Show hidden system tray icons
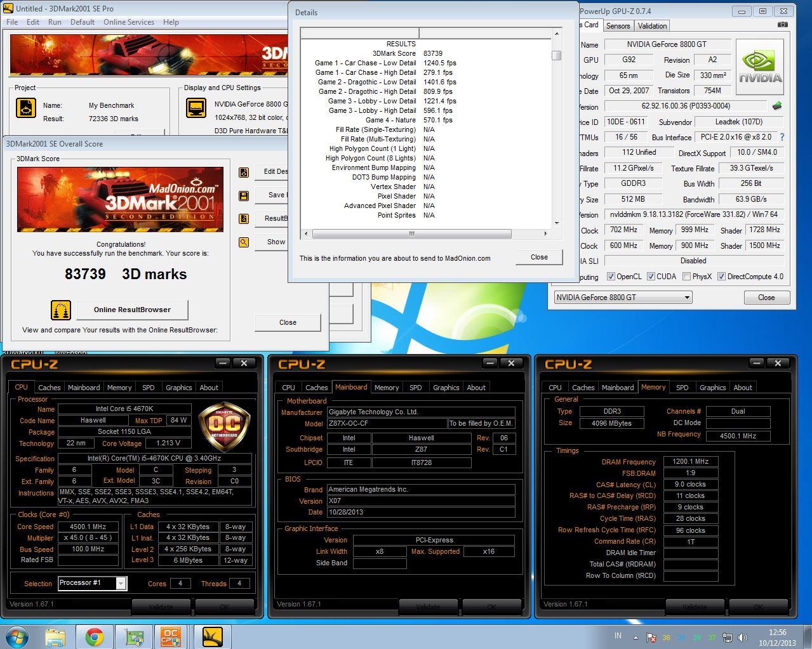 pyautogui.click(x=636, y=637)
